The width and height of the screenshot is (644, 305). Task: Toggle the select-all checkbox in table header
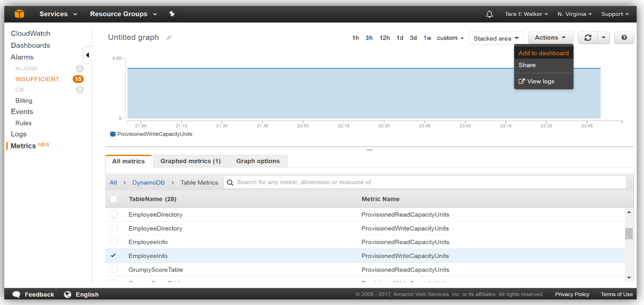113,199
